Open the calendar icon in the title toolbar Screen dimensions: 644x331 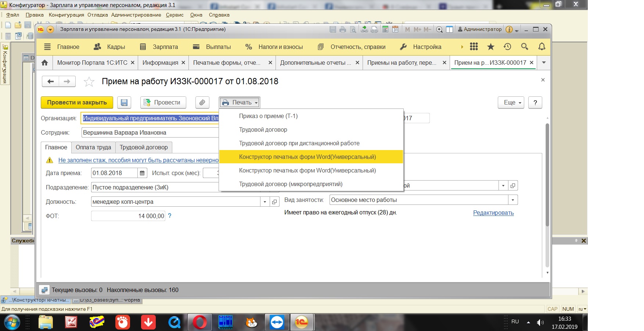tap(395, 29)
